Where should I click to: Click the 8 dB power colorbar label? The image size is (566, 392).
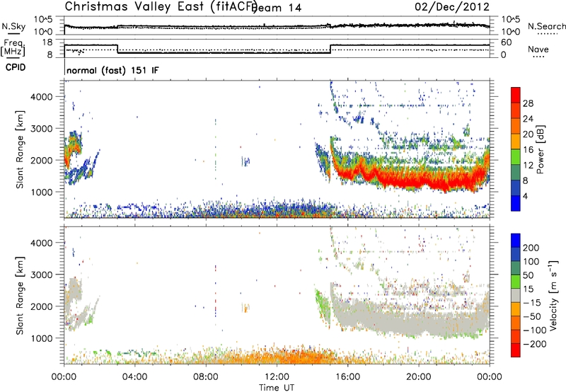tap(525, 181)
